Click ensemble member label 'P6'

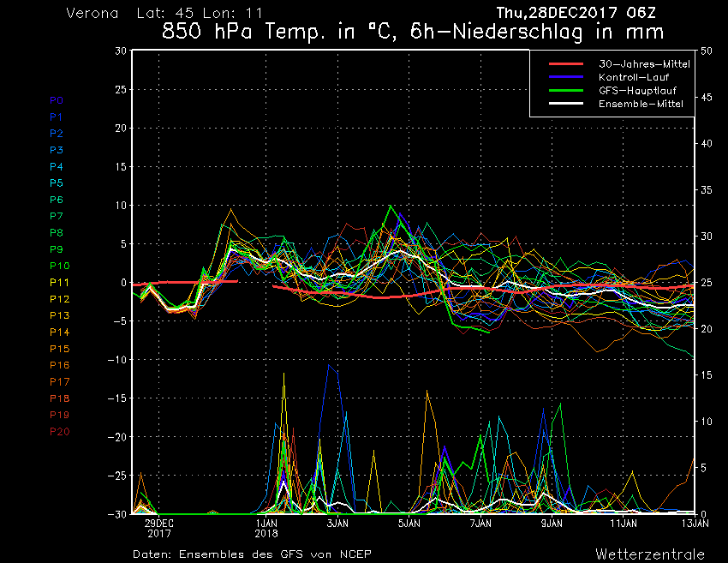pyautogui.click(x=57, y=200)
